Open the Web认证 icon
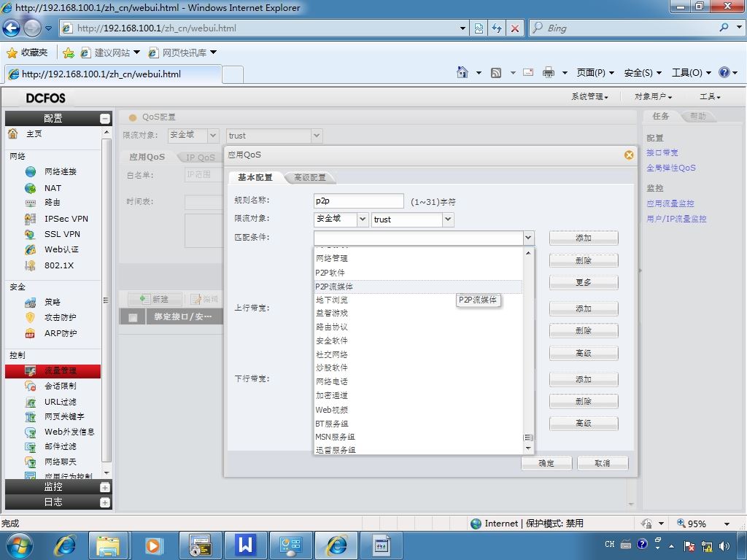The width and height of the screenshot is (747, 560). [31, 249]
